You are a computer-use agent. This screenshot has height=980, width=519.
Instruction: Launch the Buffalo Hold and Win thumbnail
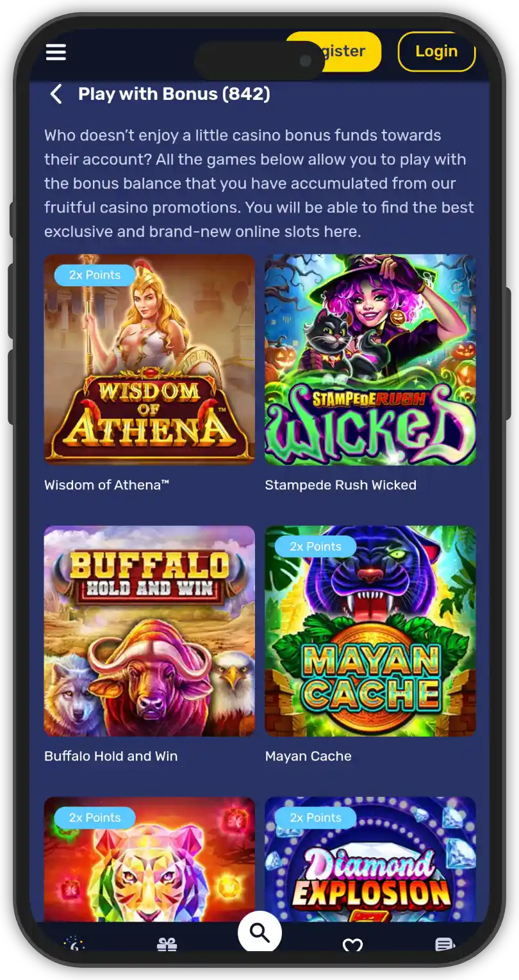click(x=149, y=631)
